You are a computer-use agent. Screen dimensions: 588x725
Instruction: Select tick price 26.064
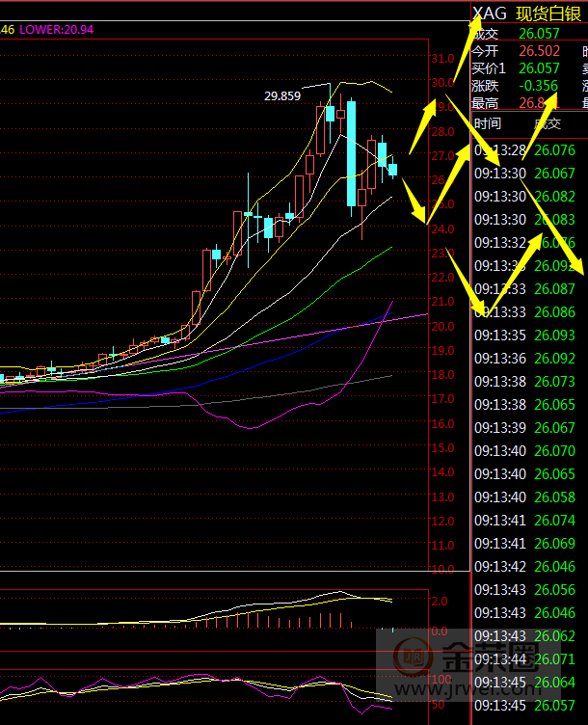tap(554, 682)
